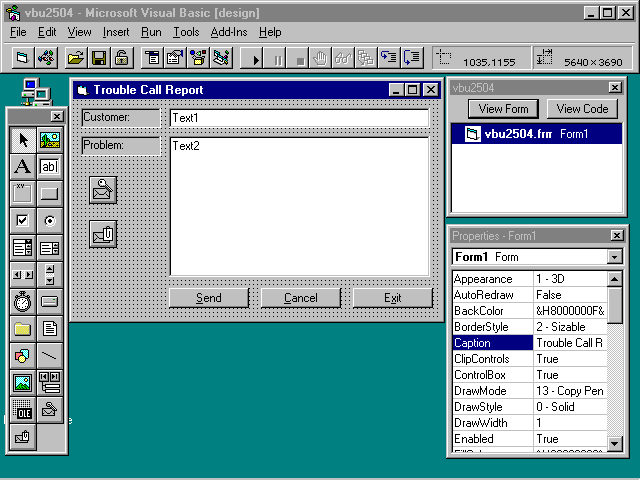Open the Menu Editor from the toolbar
This screenshot has height=480, width=640.
tap(151, 58)
